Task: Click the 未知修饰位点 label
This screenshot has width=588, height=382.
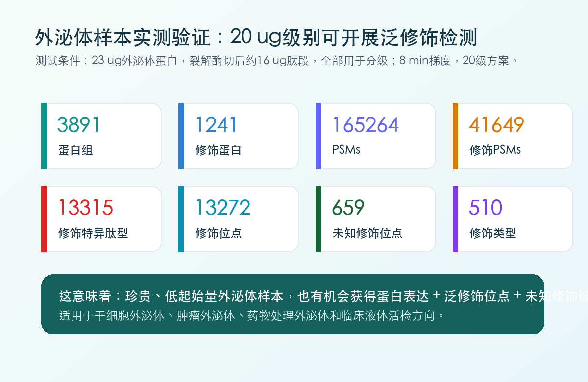Action: tap(367, 233)
